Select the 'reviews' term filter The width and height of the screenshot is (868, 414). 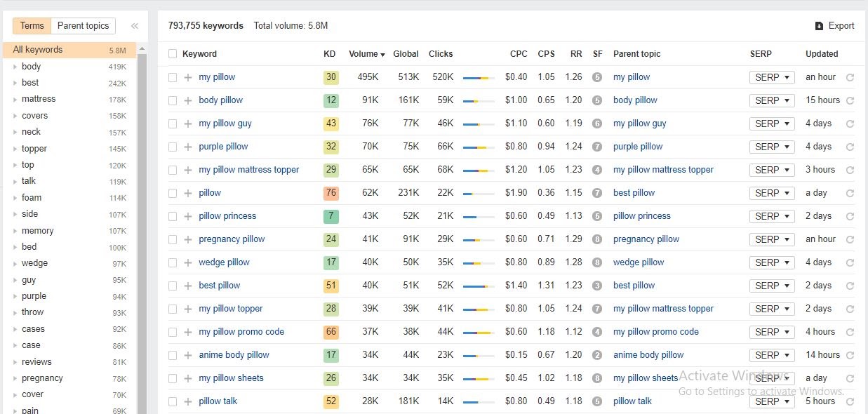[36, 362]
